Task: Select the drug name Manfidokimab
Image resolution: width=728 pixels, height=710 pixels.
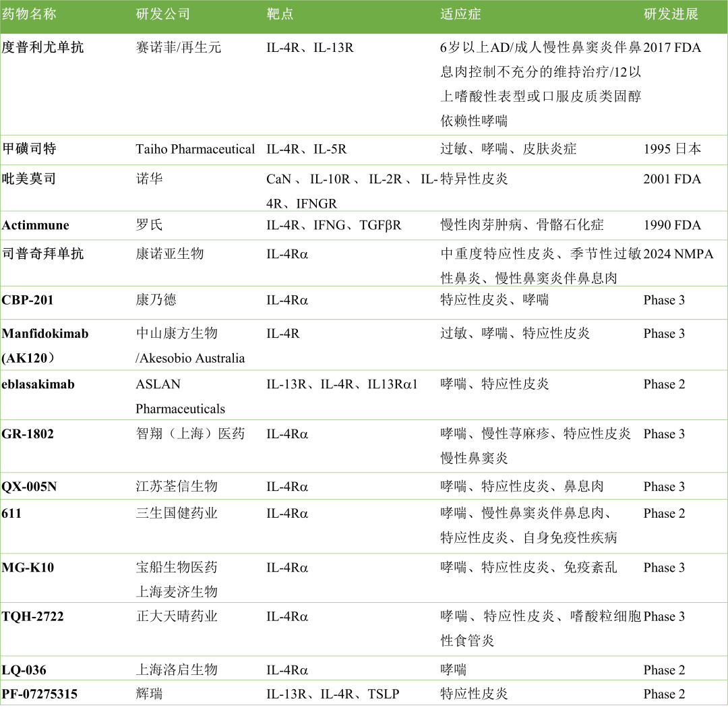Action: coord(45,333)
